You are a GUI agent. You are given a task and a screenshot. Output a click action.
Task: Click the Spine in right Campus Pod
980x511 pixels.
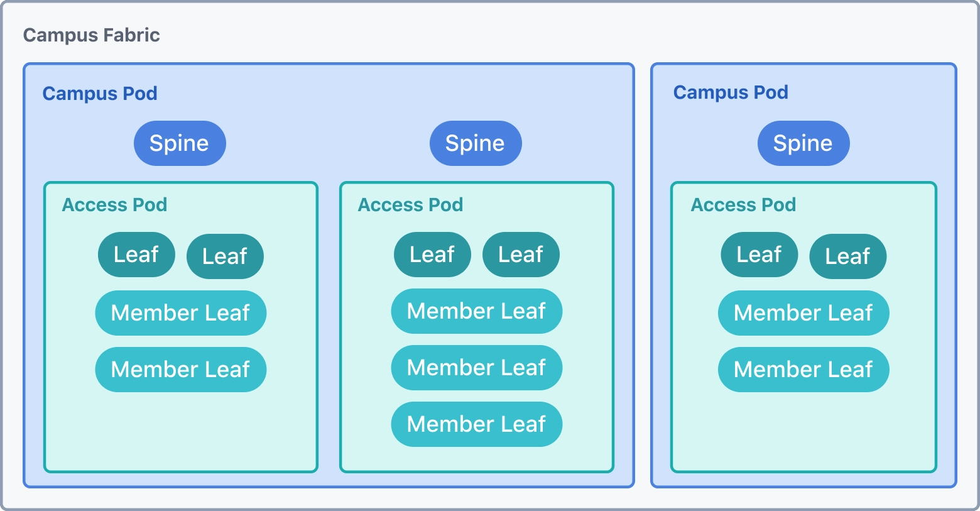click(x=803, y=143)
